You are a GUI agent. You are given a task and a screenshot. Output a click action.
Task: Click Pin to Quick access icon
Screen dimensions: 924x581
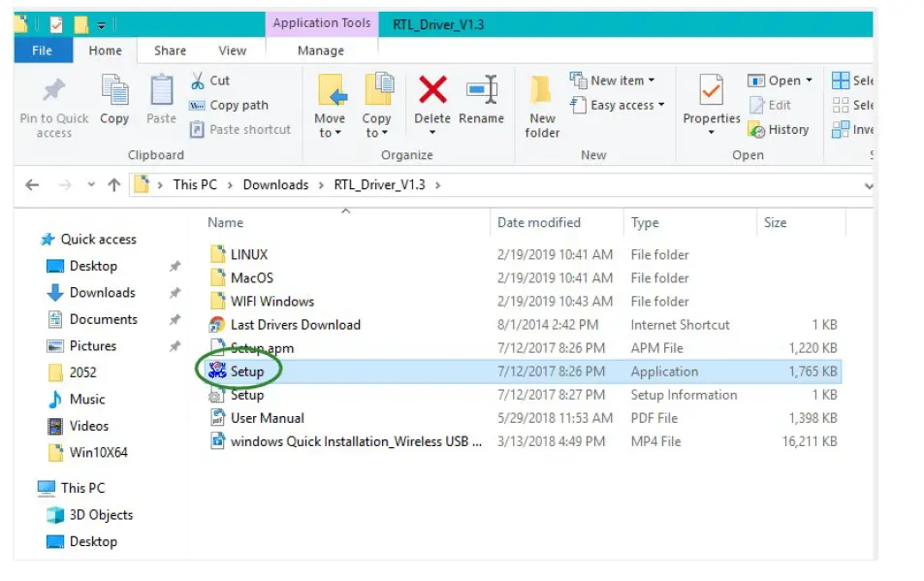coord(53,91)
